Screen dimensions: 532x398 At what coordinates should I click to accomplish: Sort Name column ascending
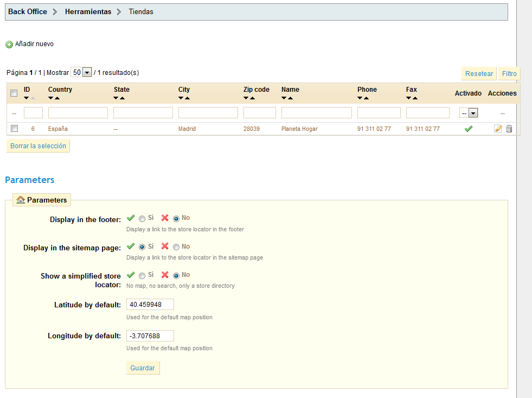(x=291, y=98)
